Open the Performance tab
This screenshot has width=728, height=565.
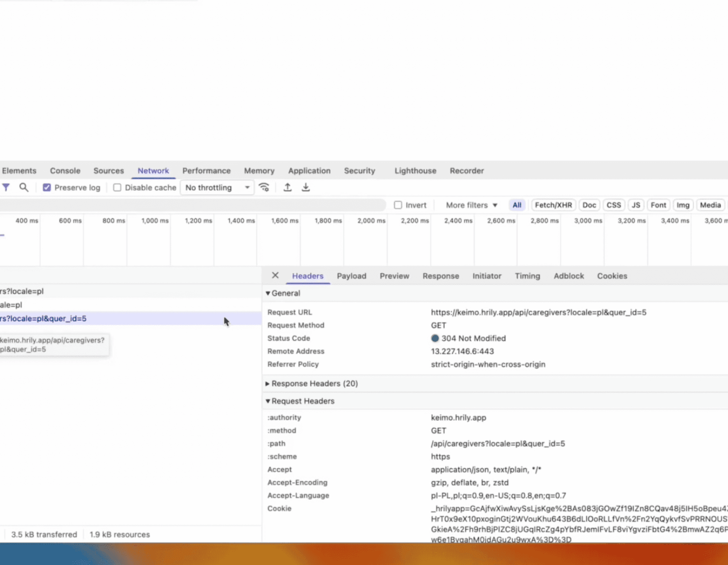coord(206,171)
